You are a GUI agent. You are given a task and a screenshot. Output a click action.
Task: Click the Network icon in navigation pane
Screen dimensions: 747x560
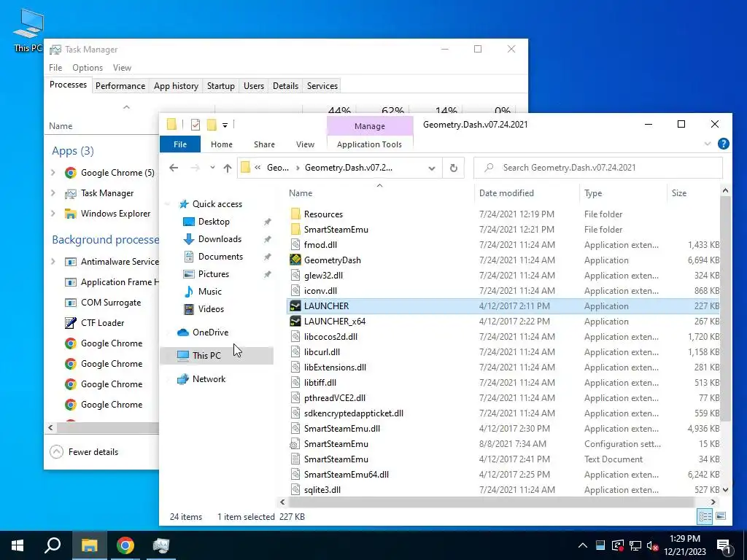pyautogui.click(x=183, y=379)
